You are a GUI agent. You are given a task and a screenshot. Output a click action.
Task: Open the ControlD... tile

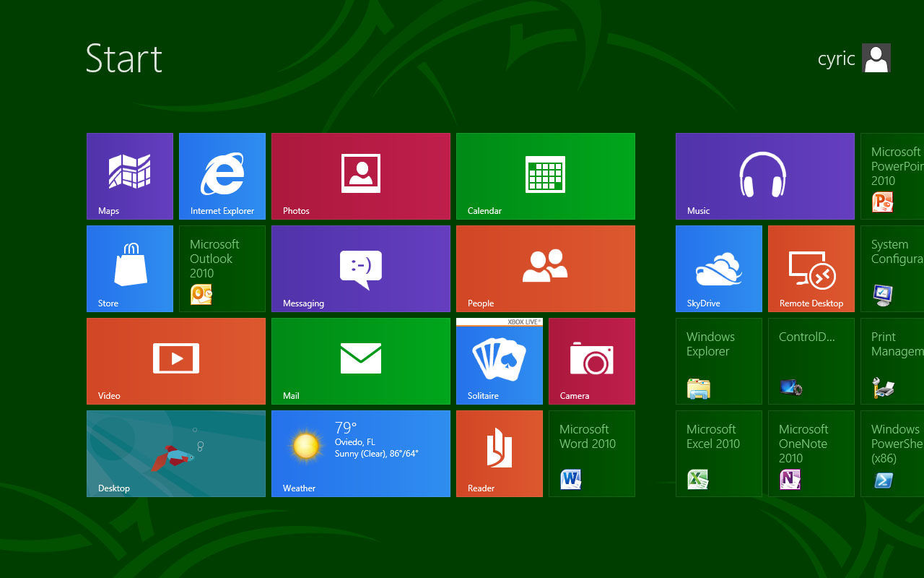point(811,361)
